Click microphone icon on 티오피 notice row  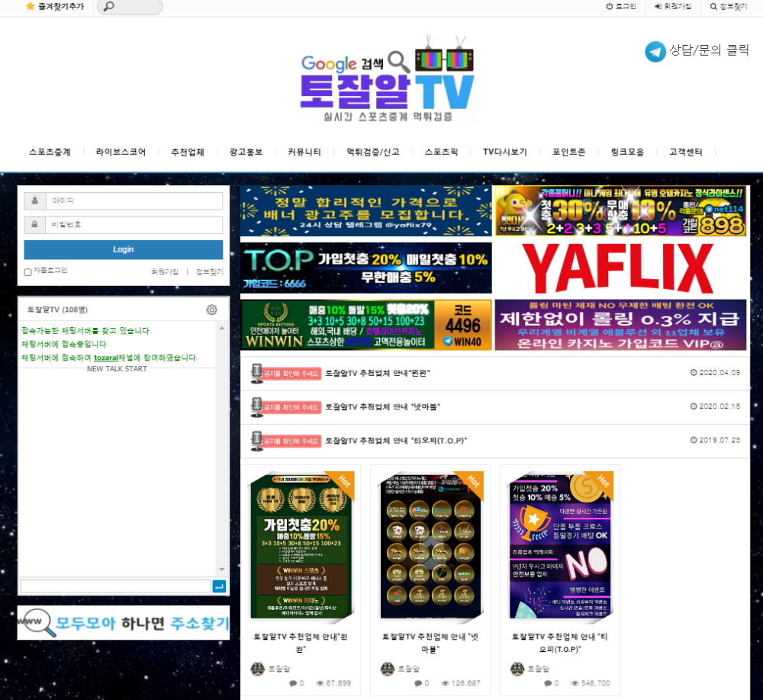pyautogui.click(x=256, y=441)
